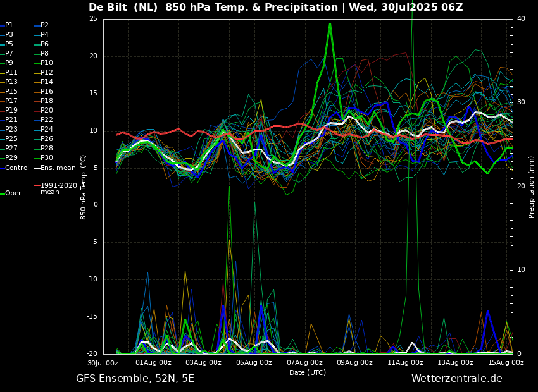Screen dimensions: 538x392
Task: Click legend entry P3
Action: pos(9,34)
